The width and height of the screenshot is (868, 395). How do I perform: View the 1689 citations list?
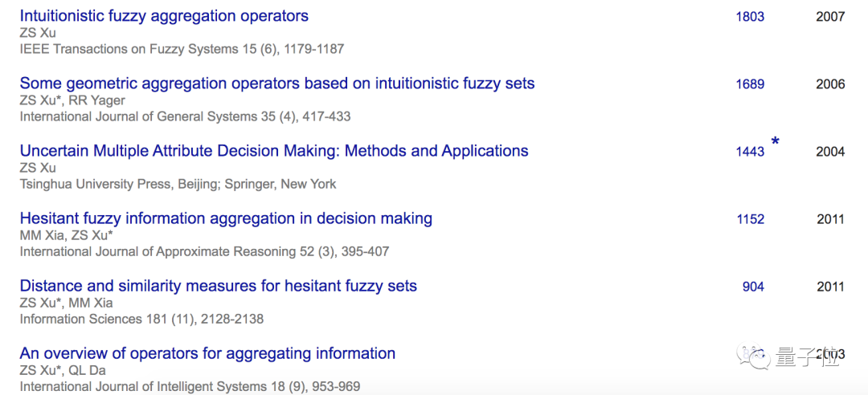750,83
